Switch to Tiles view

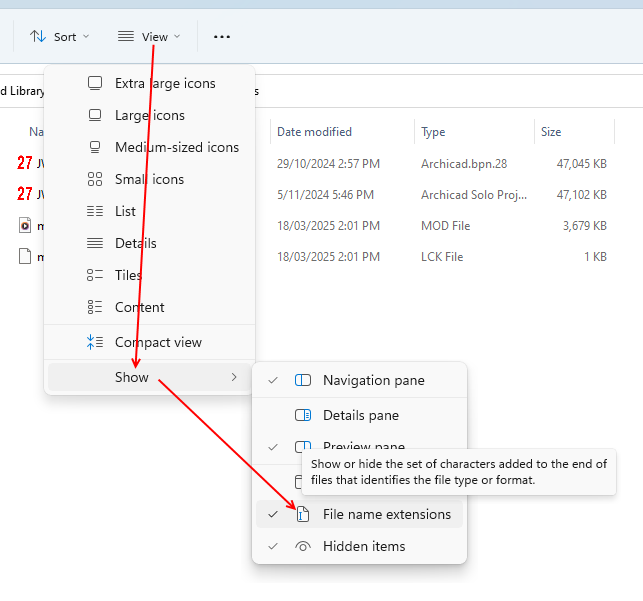149,275
